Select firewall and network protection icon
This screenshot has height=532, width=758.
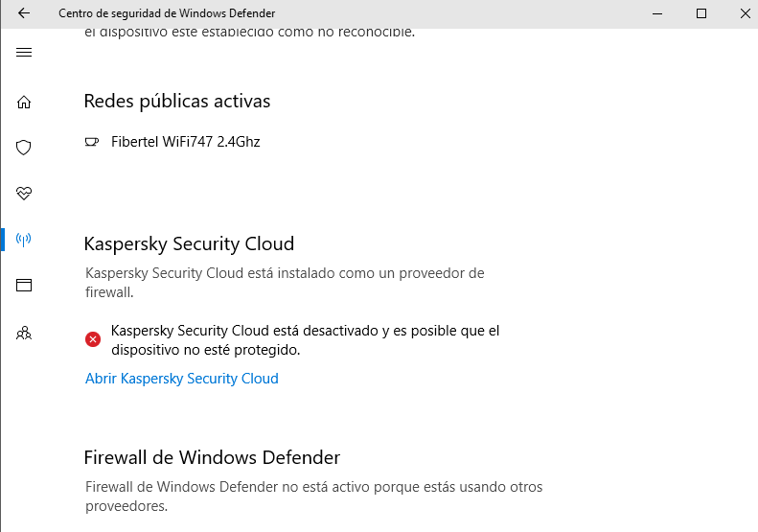coord(24,239)
